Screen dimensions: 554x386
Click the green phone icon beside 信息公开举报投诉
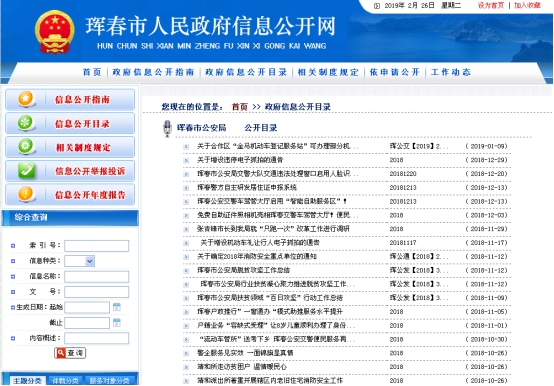click(26, 170)
